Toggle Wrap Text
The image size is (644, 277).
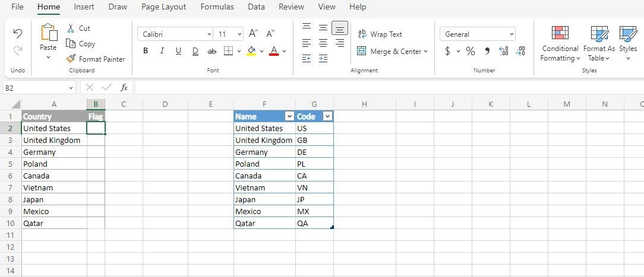click(380, 34)
